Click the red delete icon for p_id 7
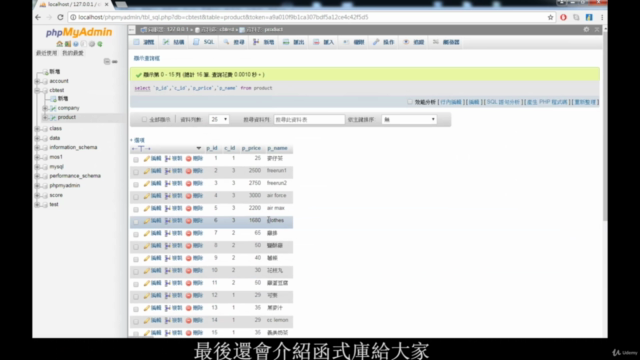The image size is (640, 360). [x=189, y=233]
